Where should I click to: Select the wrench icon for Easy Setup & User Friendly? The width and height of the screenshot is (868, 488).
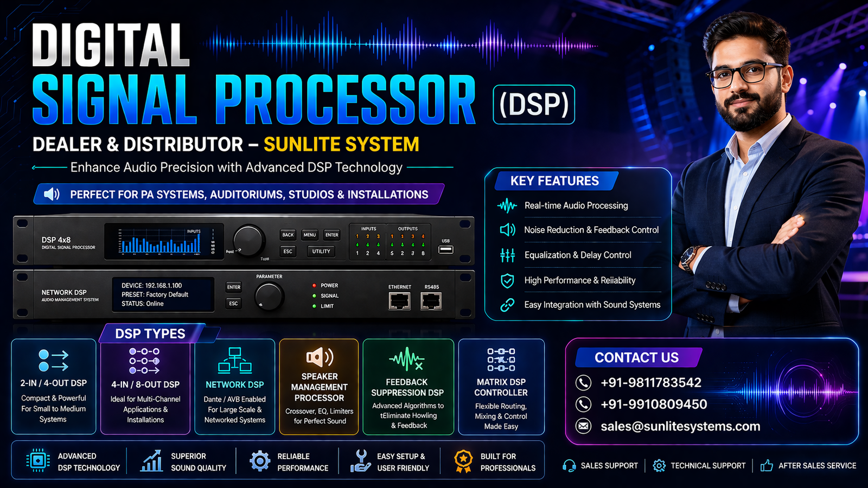[x=360, y=461]
